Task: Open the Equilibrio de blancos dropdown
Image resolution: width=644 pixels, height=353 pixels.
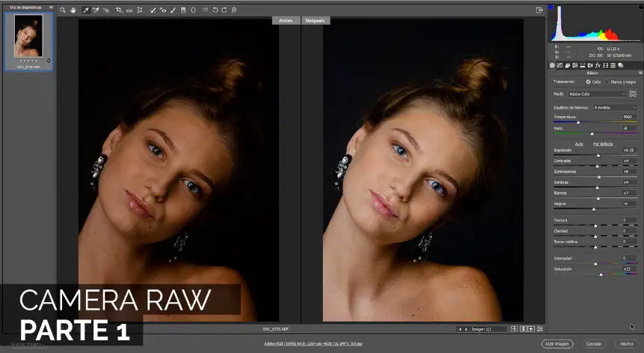Action: click(615, 108)
